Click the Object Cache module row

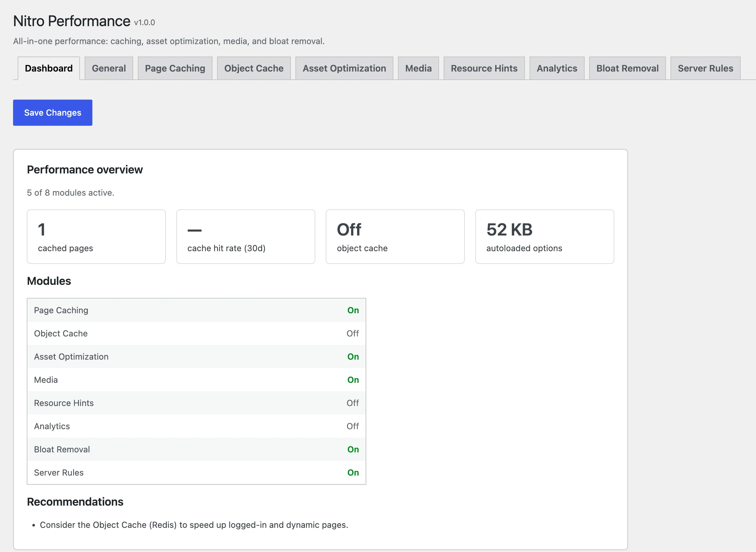click(x=197, y=333)
